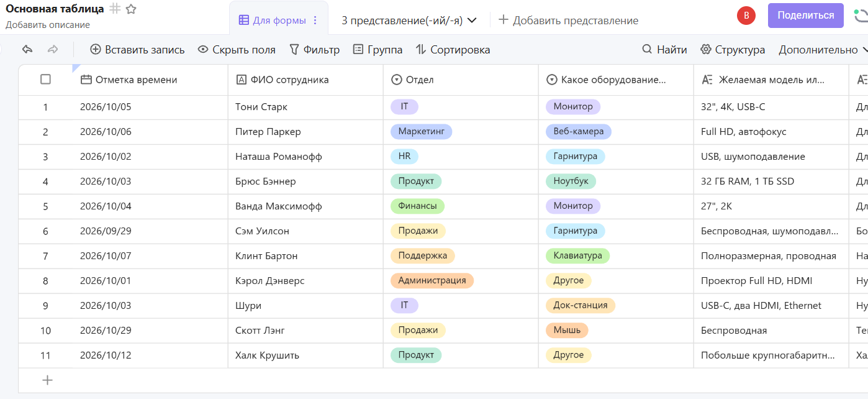The image size is (868, 399).
Task: Click the sync status icon at top right
Action: point(862,16)
